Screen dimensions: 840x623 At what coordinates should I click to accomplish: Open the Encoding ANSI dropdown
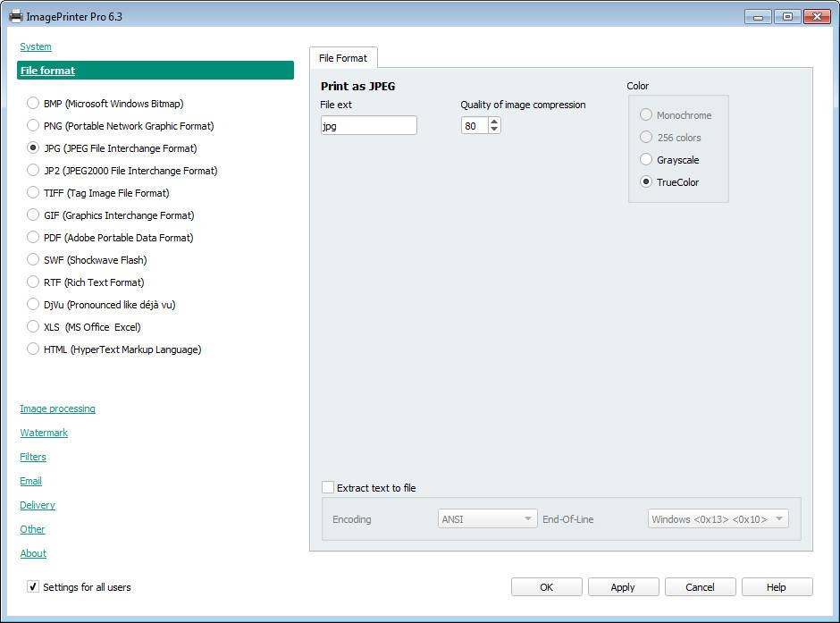(487, 518)
